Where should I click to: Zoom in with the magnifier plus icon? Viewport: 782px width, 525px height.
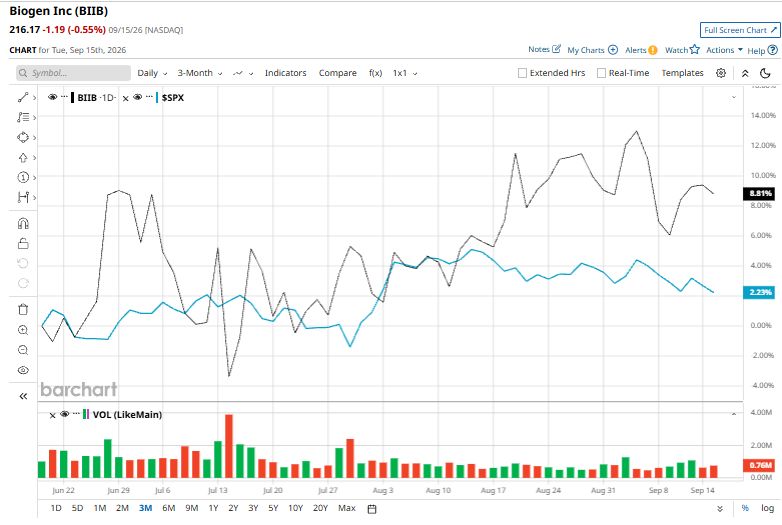tap(23, 330)
